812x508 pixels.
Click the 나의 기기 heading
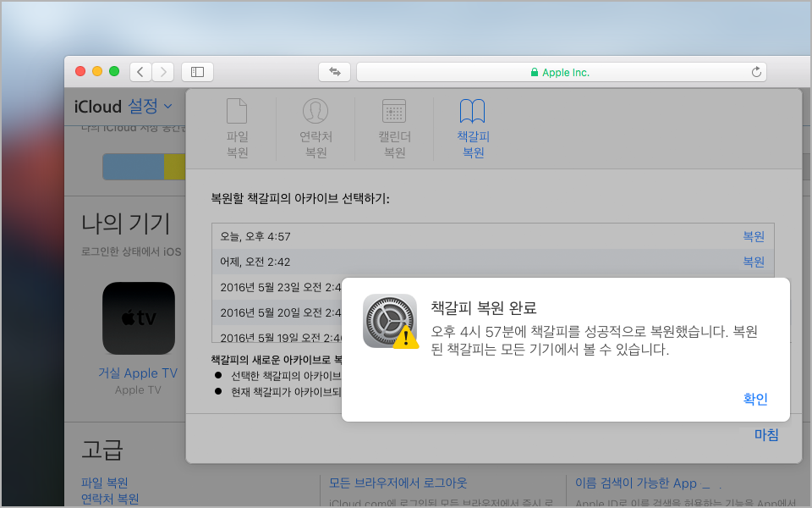[125, 224]
